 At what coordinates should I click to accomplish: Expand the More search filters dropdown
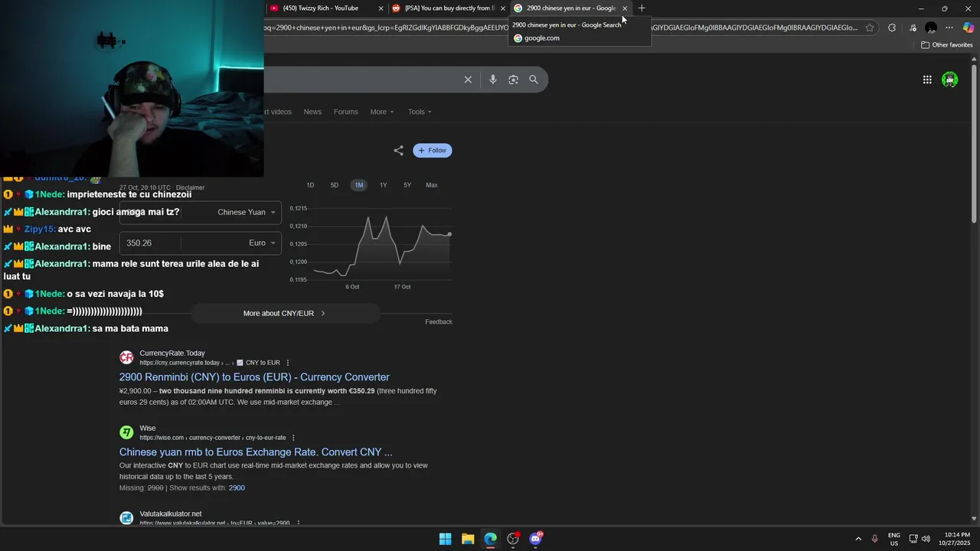click(382, 112)
